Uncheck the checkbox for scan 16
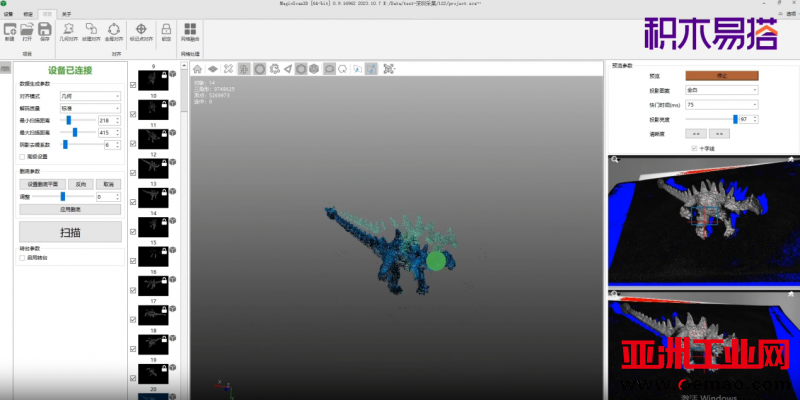Viewport: 800px width, 400px height. pyautogui.click(x=133, y=290)
